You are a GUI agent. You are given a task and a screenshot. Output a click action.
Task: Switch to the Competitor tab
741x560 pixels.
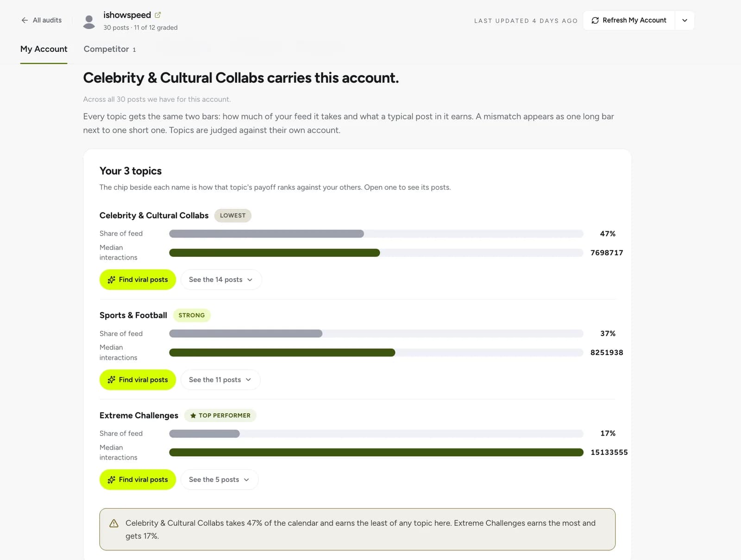click(x=110, y=49)
